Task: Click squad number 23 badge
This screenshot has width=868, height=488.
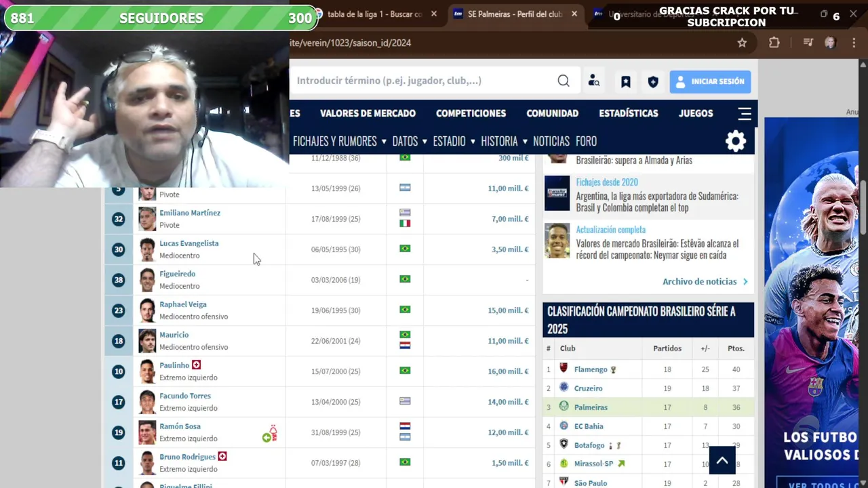Action: [x=119, y=310]
